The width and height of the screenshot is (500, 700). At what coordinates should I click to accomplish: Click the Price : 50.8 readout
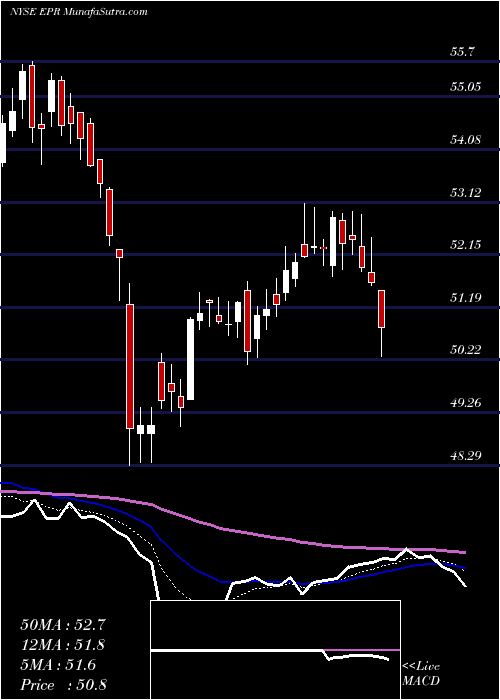(x=63, y=685)
